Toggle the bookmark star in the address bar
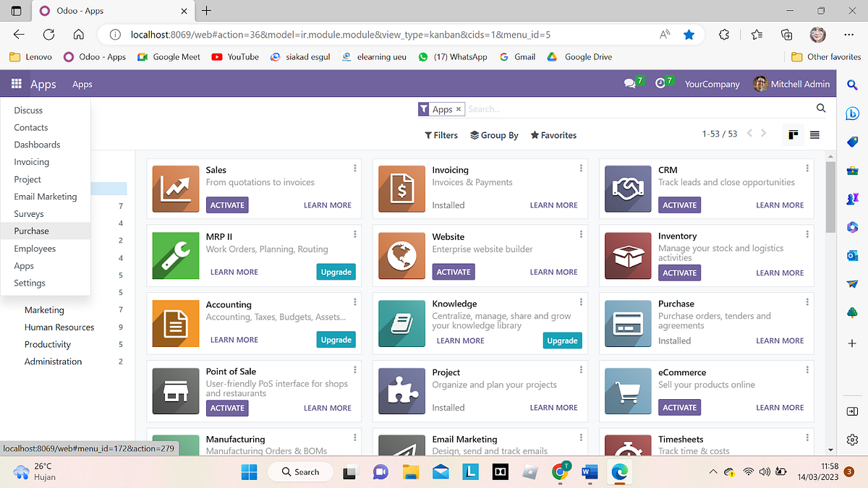 (x=689, y=33)
